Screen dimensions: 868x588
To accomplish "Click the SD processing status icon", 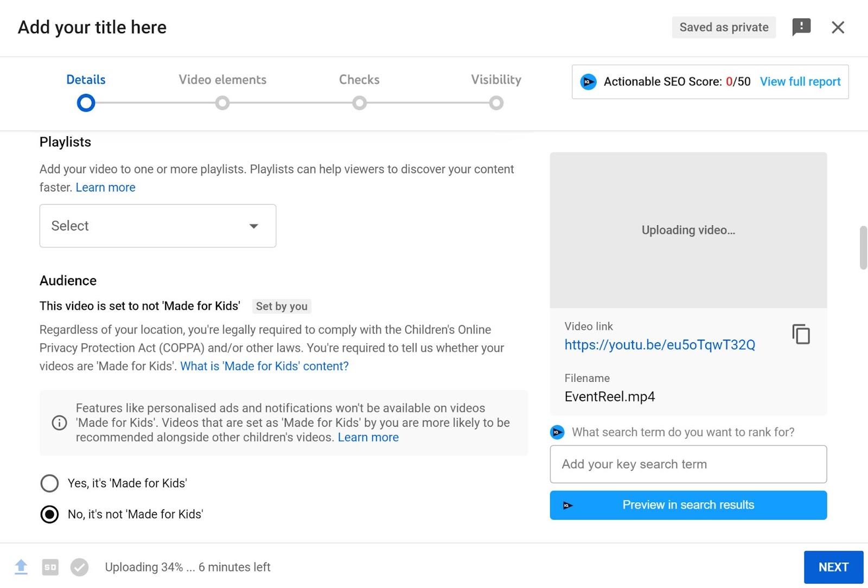I will [x=50, y=567].
